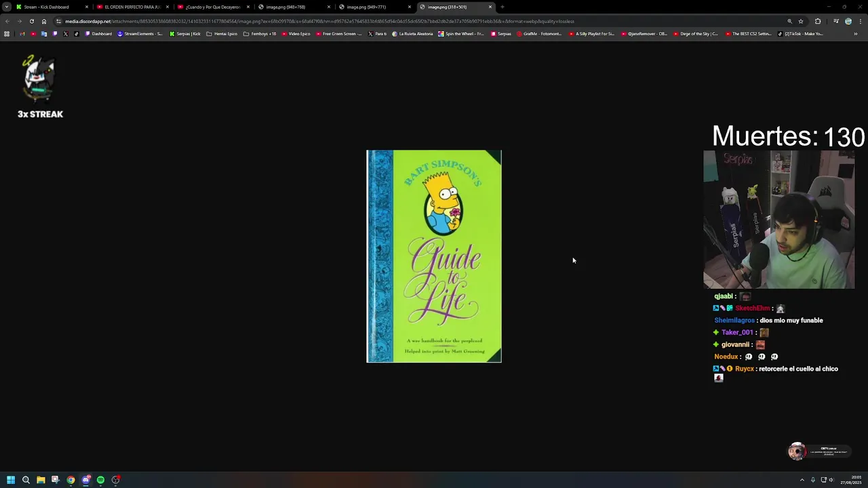The height and width of the screenshot is (488, 868).
Task: Open the media controls icon
Action: (x=836, y=21)
